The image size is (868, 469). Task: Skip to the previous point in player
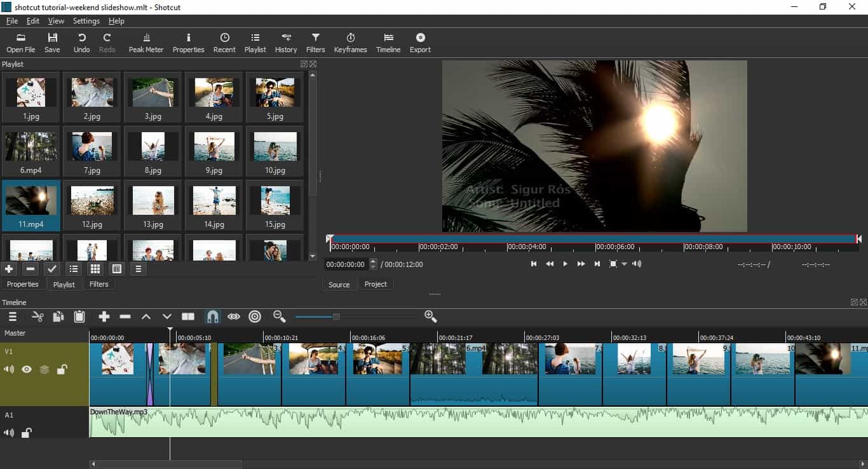(x=534, y=264)
